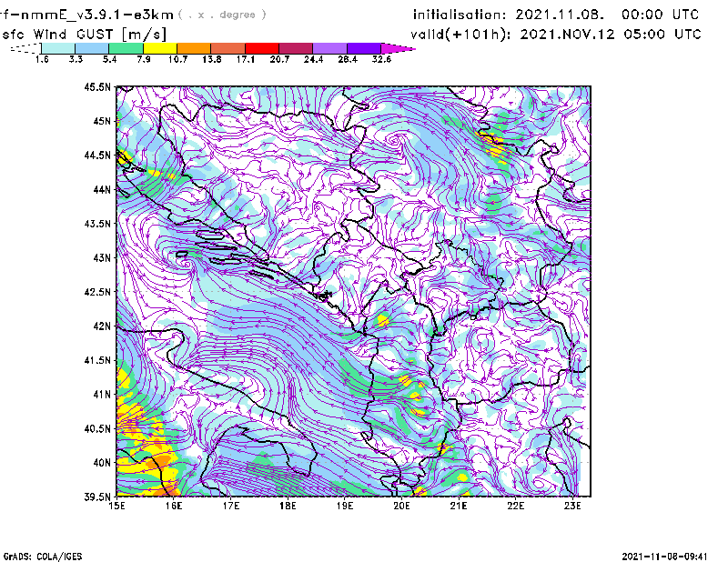
Task: Click the legend value "24.4"
Action: coord(313,59)
